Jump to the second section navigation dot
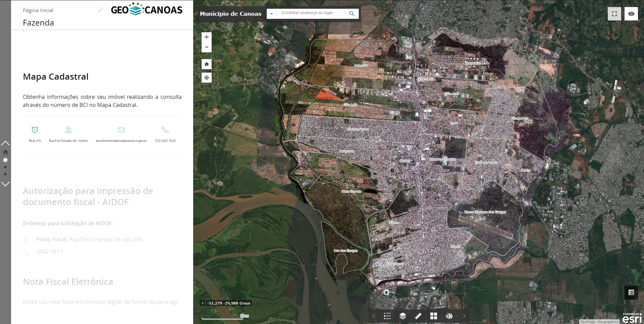This screenshot has width=644, height=324. pyautogui.click(x=5, y=167)
